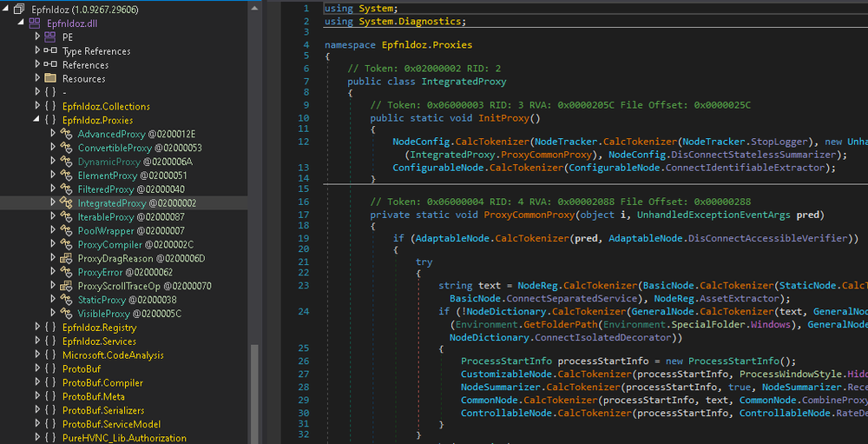
Task: Expand the ProtoBuf.Meta namespace arrow
Action: coord(37,396)
